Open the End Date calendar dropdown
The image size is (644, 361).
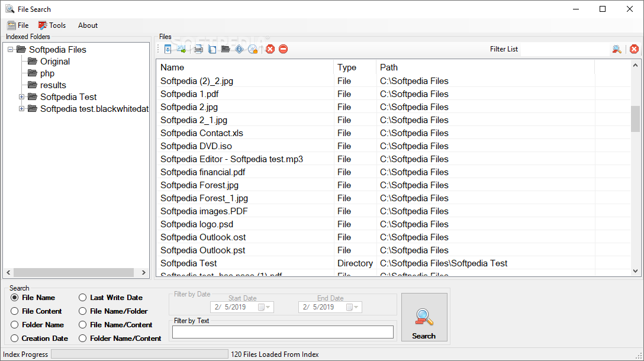coord(352,307)
